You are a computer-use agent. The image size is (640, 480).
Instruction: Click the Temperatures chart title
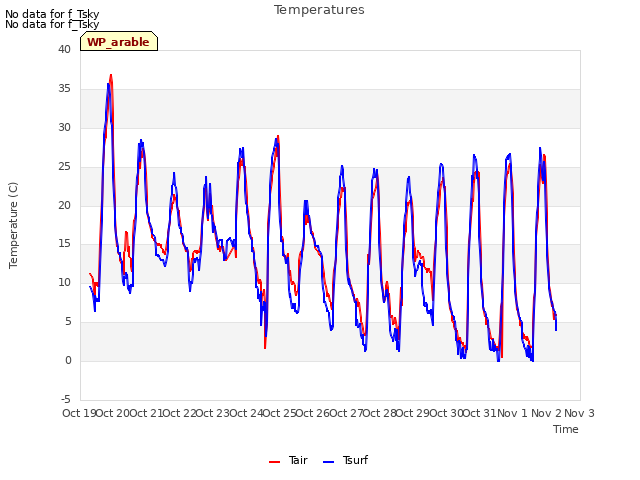319,10
